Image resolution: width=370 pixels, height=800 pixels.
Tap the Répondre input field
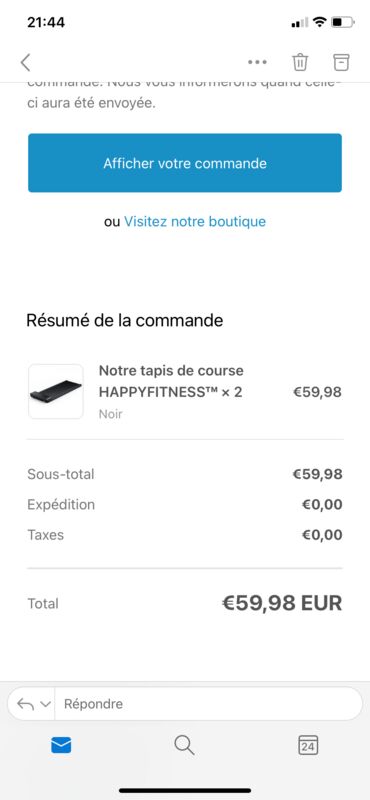208,704
